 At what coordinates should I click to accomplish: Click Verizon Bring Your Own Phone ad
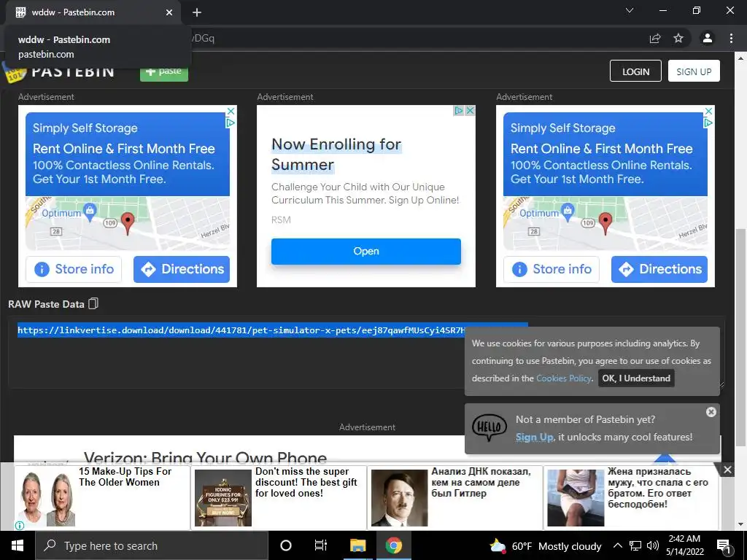click(205, 458)
